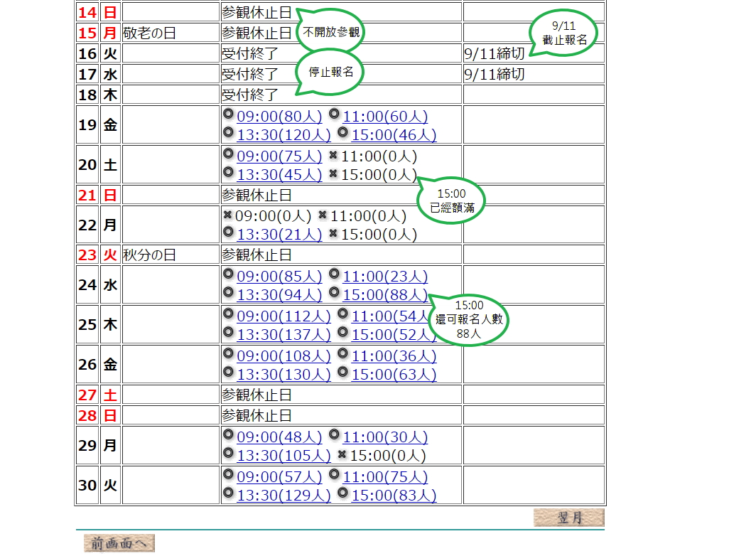Click the X icon beside 09:00(0人) on the 22nd
The width and height of the screenshot is (756, 556).
227,215
